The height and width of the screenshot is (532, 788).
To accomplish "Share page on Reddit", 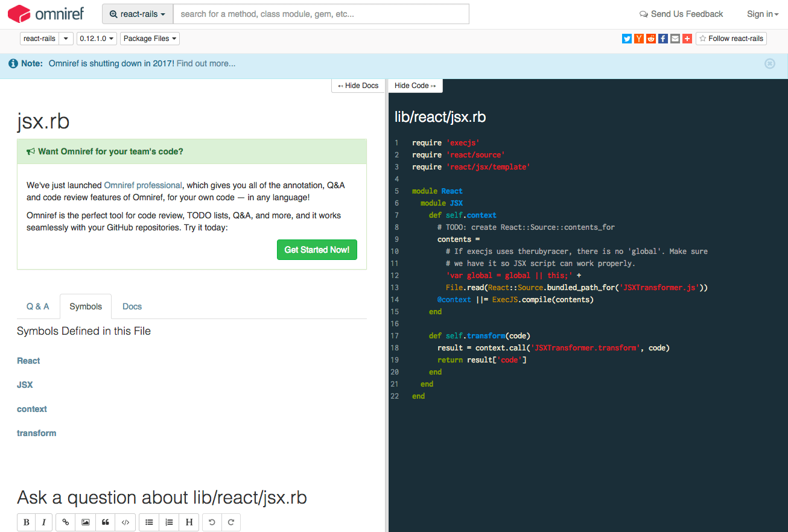I will [651, 39].
